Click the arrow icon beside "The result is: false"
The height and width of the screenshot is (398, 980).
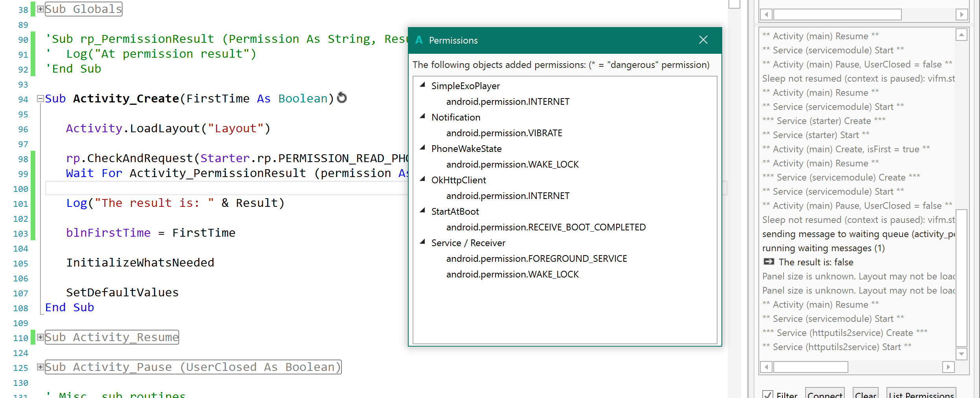tap(769, 262)
